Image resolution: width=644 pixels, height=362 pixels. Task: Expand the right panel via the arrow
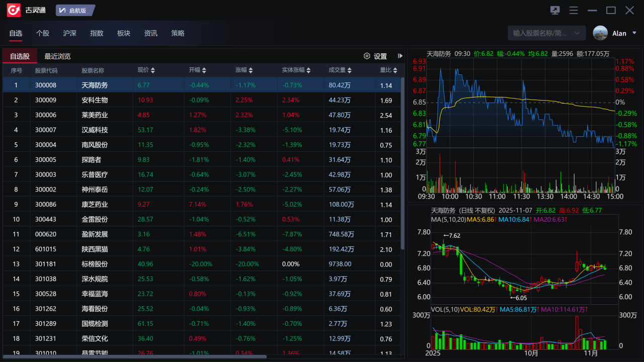(x=400, y=56)
